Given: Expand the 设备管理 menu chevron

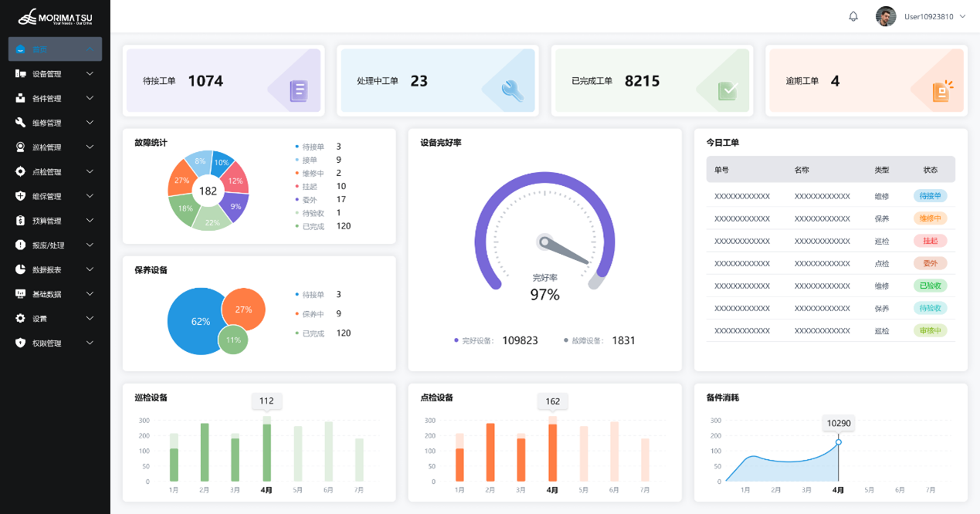Looking at the screenshot, I should click(90, 74).
